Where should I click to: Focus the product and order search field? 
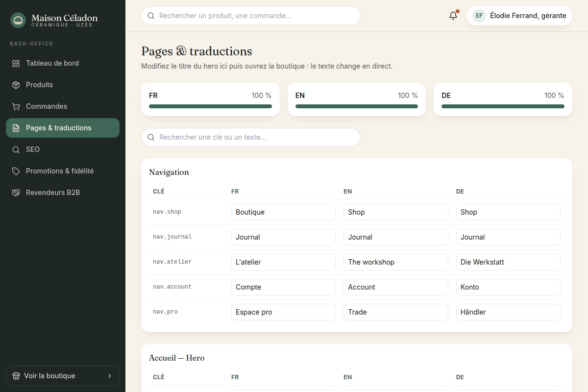coord(251,16)
